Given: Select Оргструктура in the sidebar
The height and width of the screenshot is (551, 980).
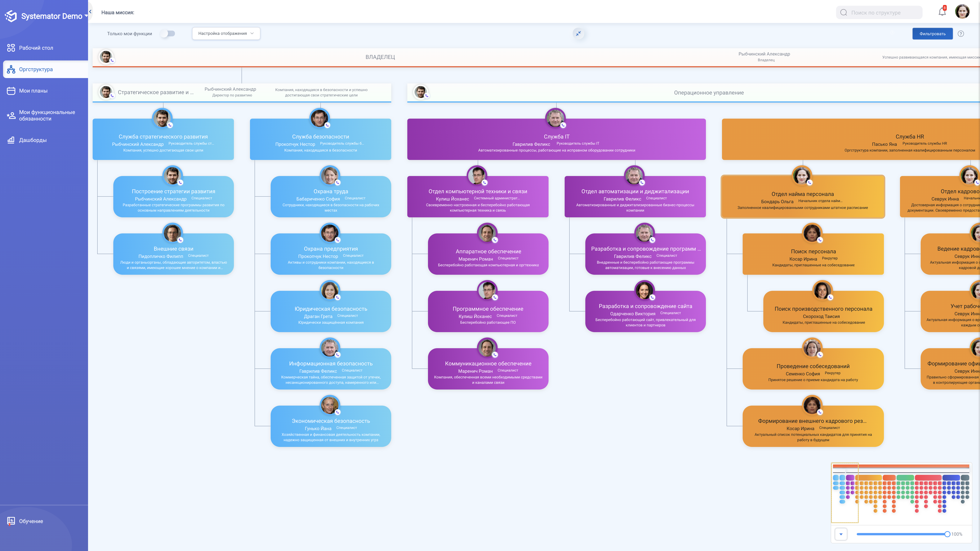Looking at the screenshot, I should 46,69.
